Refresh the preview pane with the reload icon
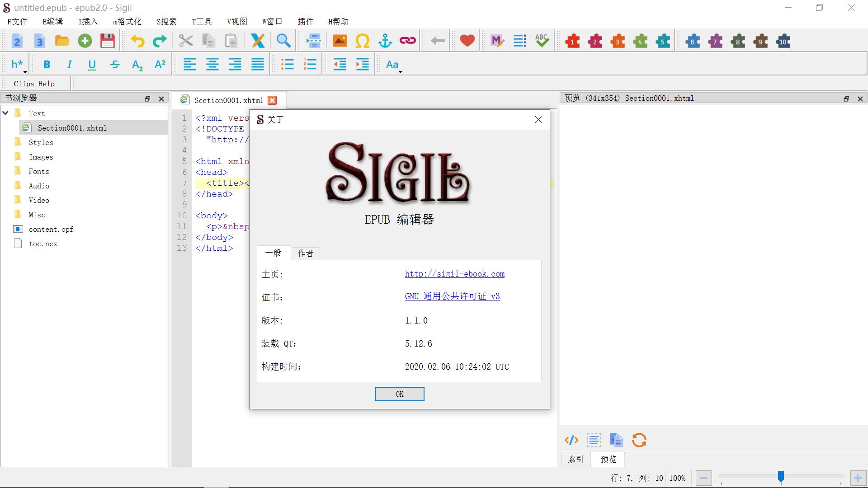The height and width of the screenshot is (488, 868). tap(639, 440)
